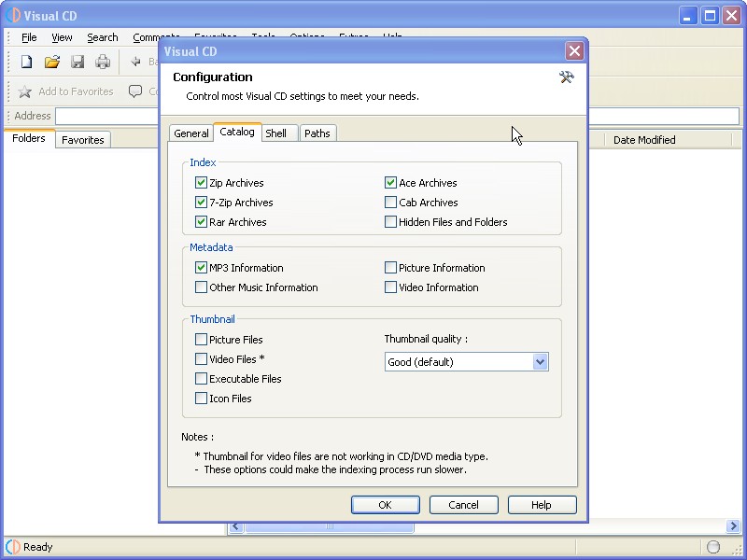Minimize the Visual CD main window

(688, 16)
